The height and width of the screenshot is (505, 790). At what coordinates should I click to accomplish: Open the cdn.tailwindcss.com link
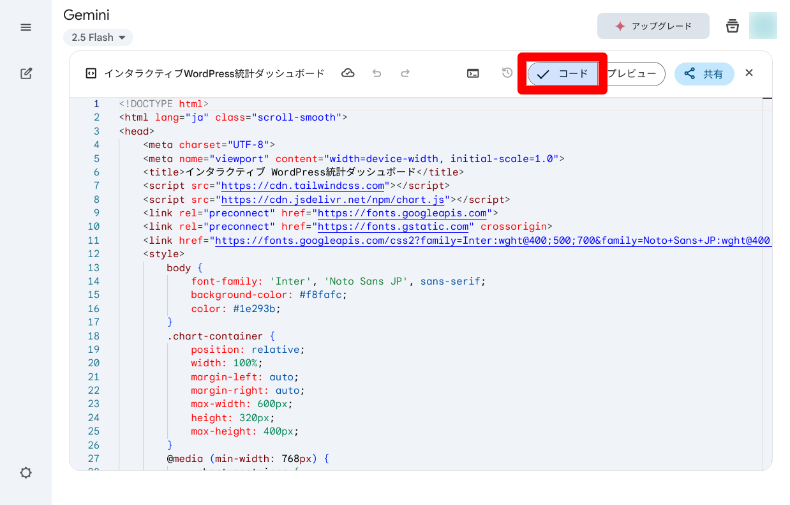305,186
